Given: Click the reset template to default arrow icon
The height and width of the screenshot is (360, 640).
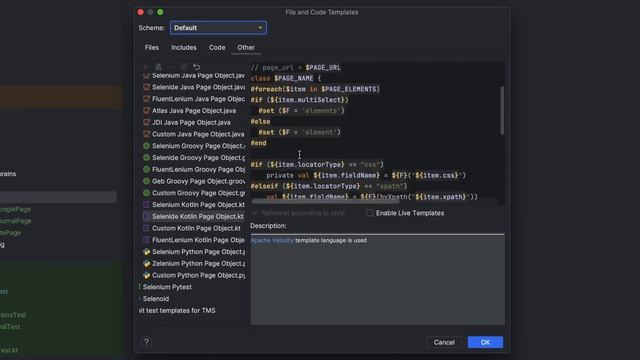Looking at the screenshot, I should click(197, 67).
